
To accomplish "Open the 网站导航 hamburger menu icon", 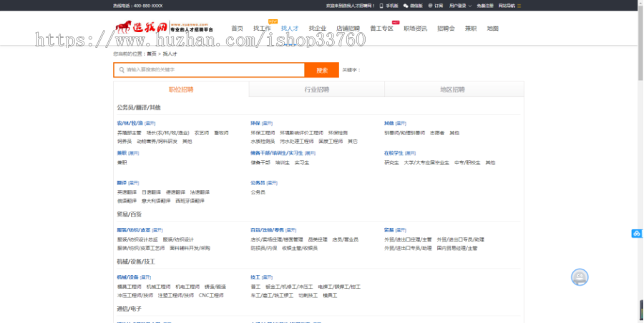I will 519,6.
